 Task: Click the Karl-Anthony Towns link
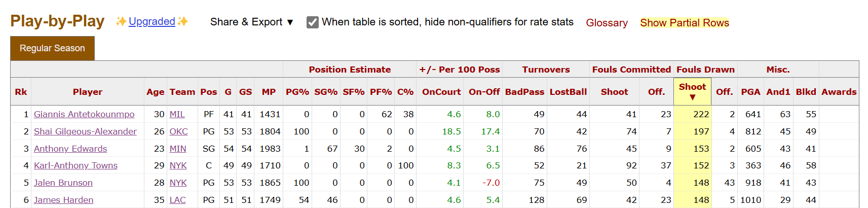click(76, 165)
